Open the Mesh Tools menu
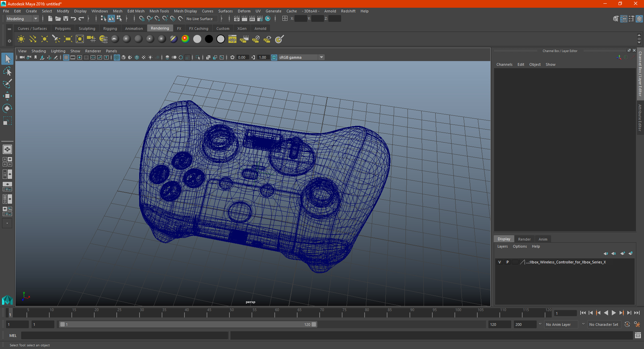The image size is (644, 349). pos(159,11)
